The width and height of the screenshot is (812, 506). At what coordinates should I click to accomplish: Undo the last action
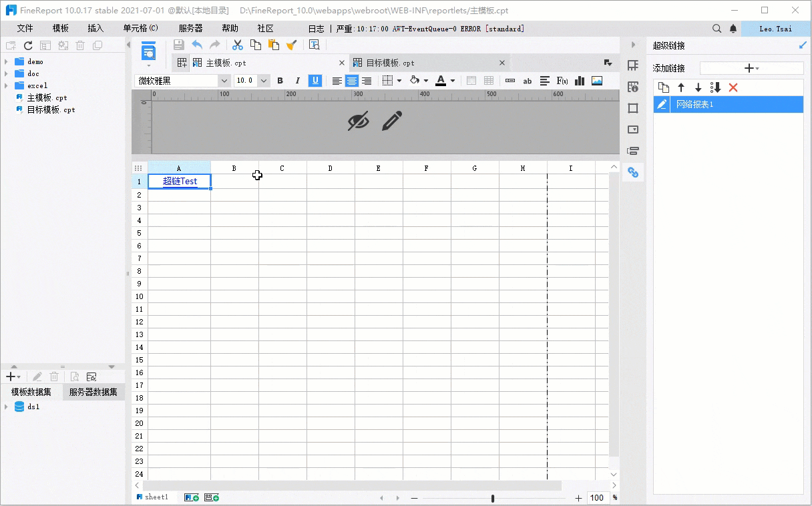pos(197,45)
